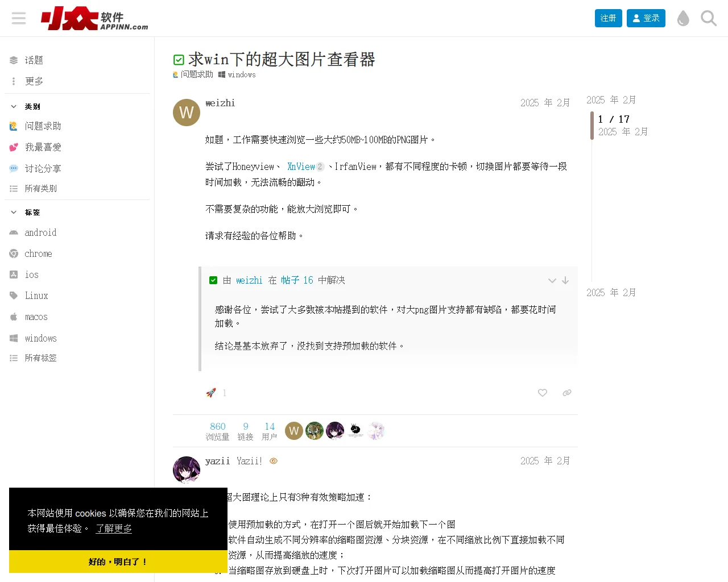Viewport: 728px width, 582px height.
Task: Collapse the 类别 sidebar section
Action: click(14, 106)
